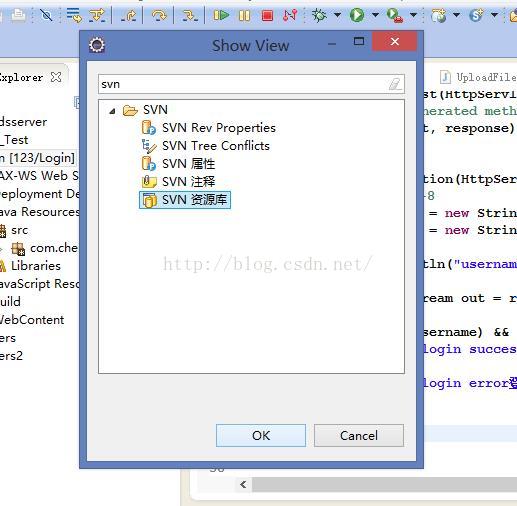Click the Step Over curved-arrow icon

(x=159, y=15)
